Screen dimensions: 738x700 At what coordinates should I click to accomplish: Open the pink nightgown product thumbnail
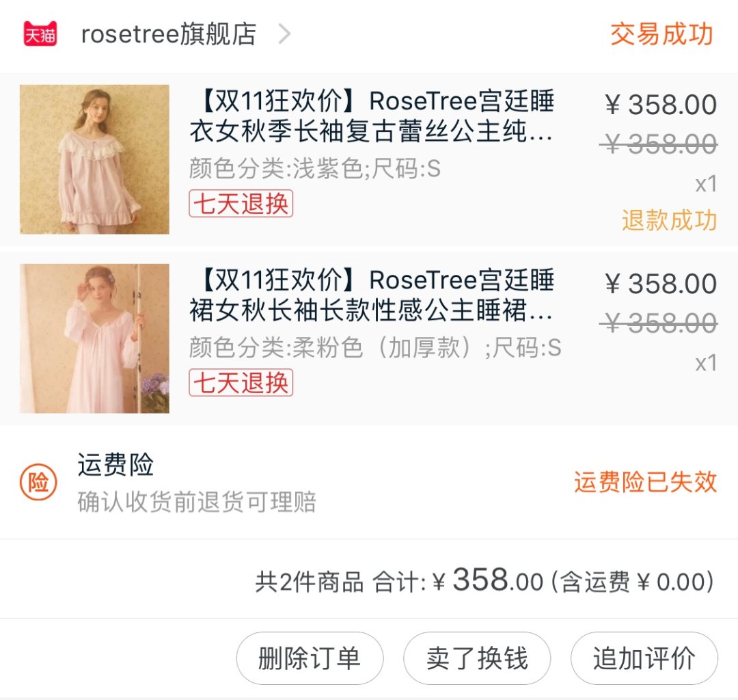(x=94, y=338)
